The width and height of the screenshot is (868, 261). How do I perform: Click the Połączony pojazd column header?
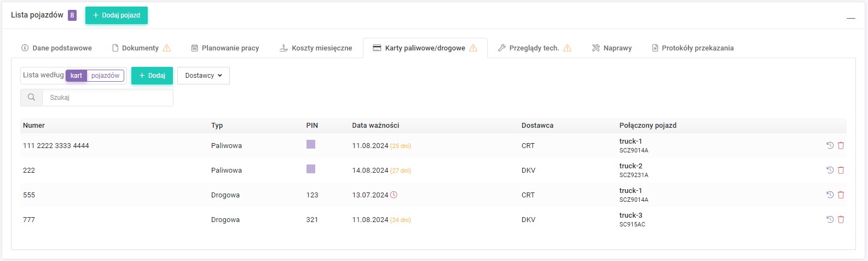[648, 125]
